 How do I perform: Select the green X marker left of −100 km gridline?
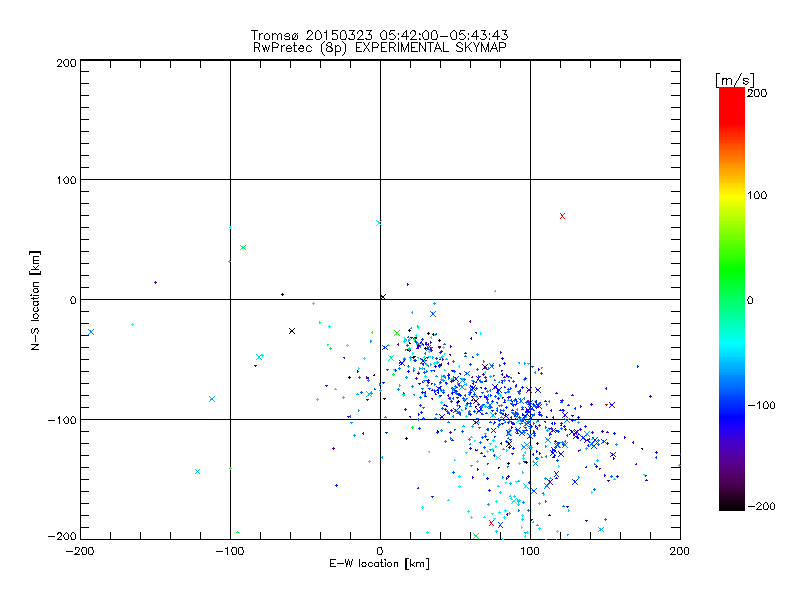243,247
